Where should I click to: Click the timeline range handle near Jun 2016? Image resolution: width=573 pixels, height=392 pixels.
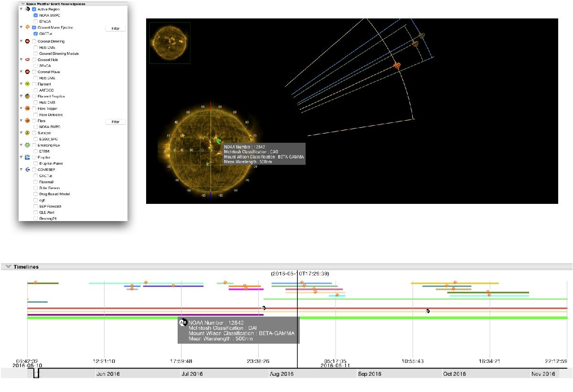tap(36, 373)
